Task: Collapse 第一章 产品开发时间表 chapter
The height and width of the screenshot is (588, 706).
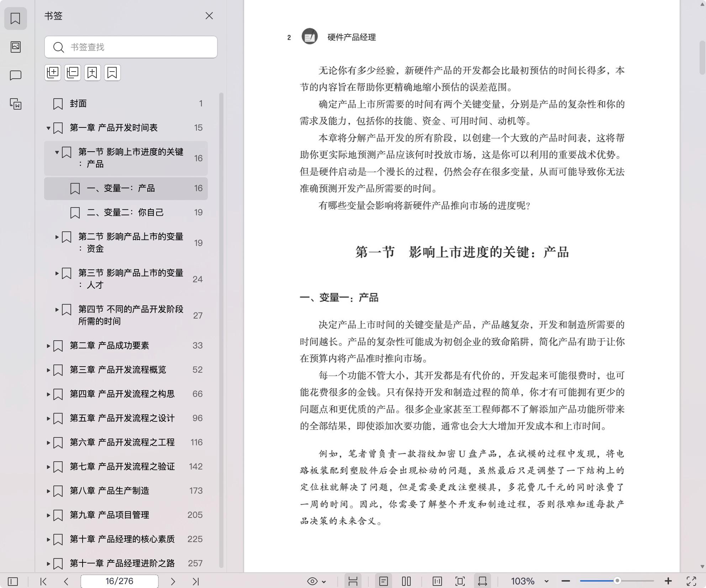Action: point(48,128)
